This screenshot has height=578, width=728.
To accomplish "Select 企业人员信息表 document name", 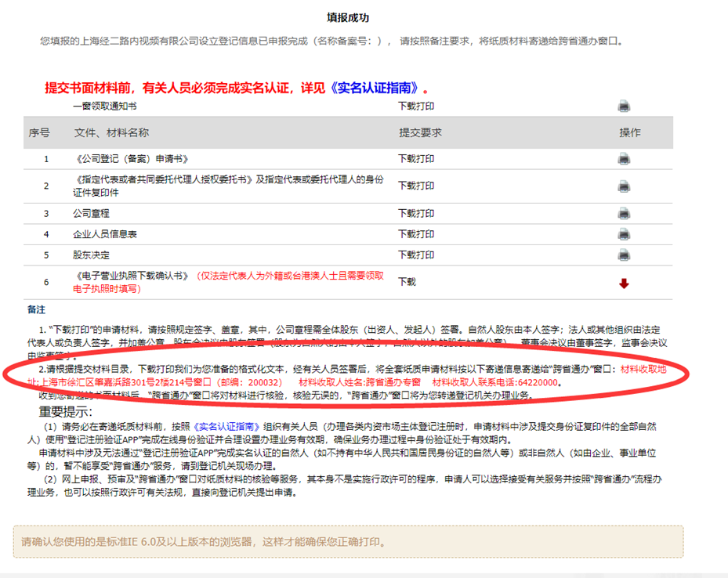I will tap(105, 234).
